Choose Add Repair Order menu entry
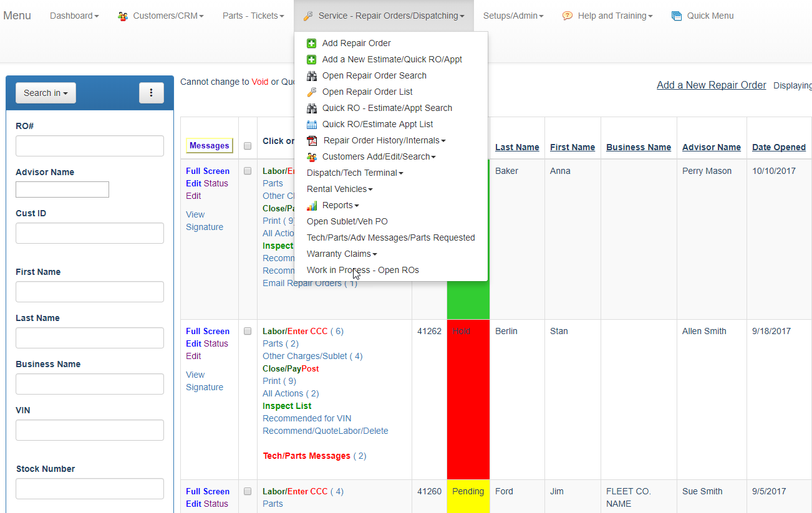Viewport: 812px width, 513px height. [357, 43]
